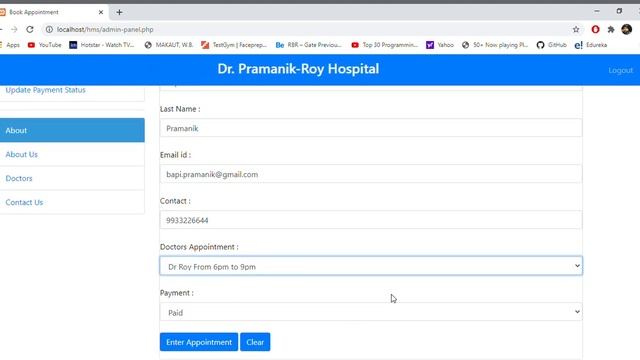Open the Doctors Appointment dropdown
640x360 pixels.
(371, 266)
